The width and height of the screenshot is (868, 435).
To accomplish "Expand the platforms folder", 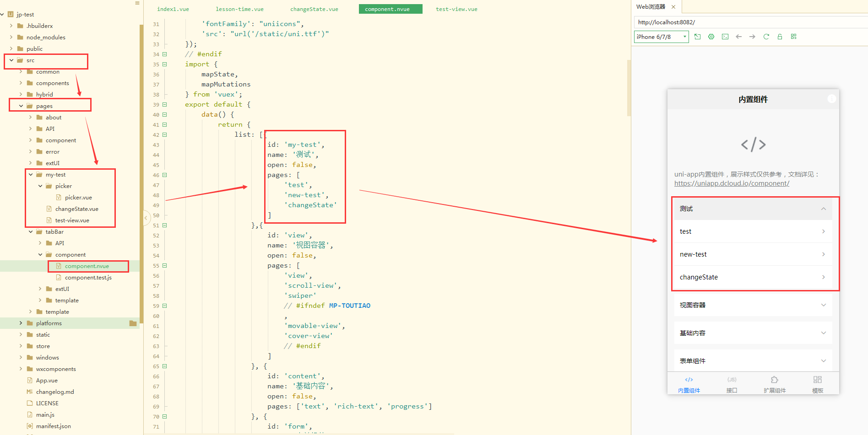I will [x=21, y=323].
